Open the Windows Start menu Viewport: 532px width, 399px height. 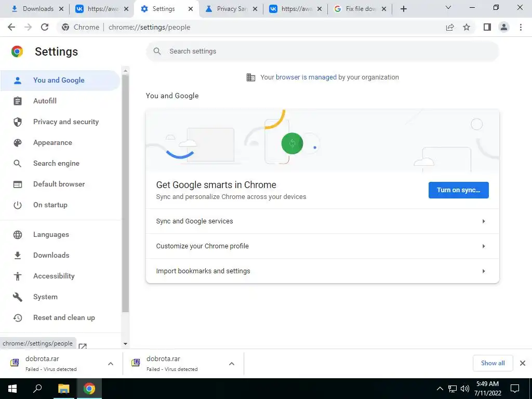(x=12, y=389)
